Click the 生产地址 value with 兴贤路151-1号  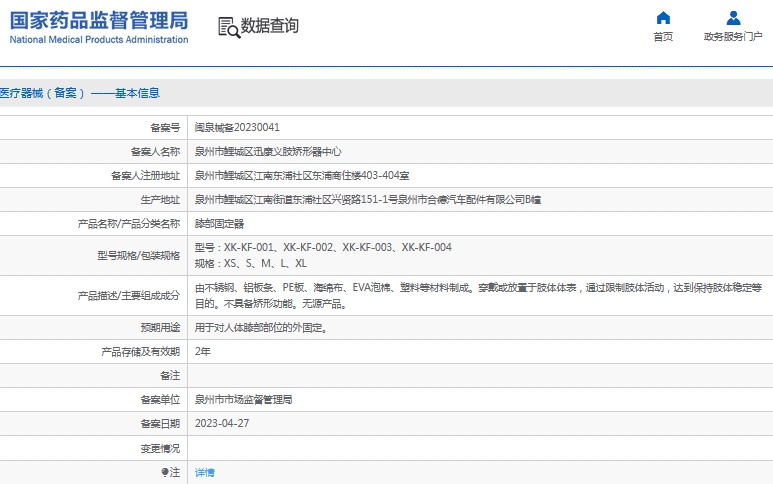pyautogui.click(x=367, y=200)
